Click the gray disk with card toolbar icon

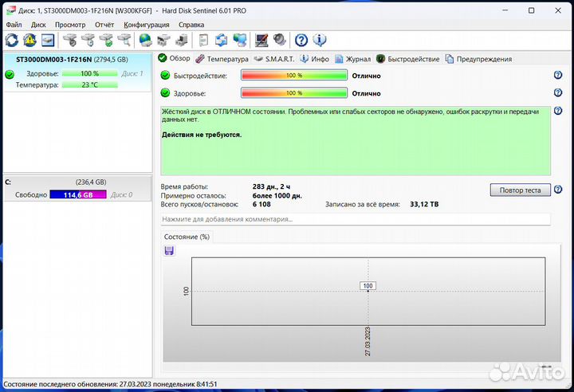(x=163, y=40)
